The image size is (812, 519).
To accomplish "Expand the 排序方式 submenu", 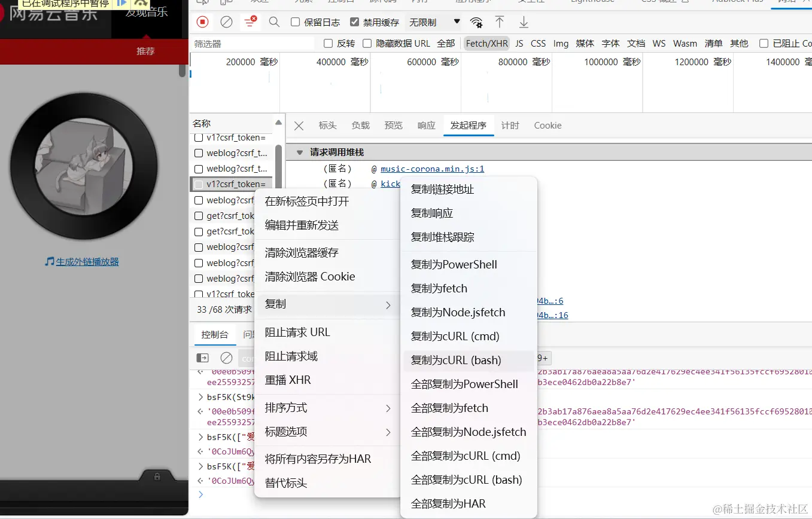I will coord(328,408).
